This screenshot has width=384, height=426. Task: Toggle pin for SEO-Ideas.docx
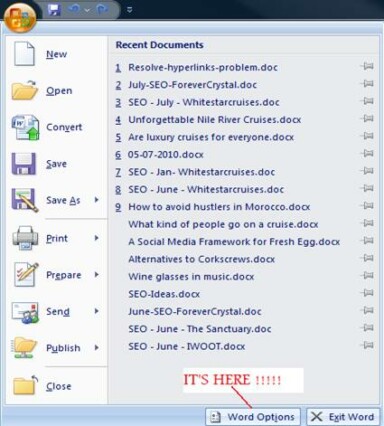click(x=367, y=293)
